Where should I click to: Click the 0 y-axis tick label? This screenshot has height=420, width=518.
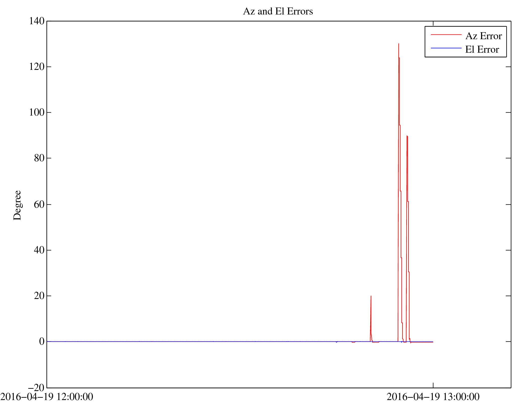point(42,341)
